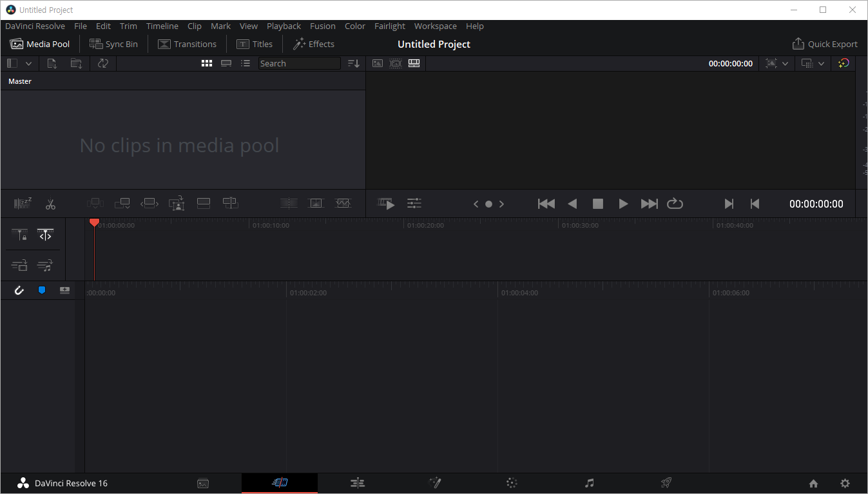Click the Append edit icon

coord(122,204)
